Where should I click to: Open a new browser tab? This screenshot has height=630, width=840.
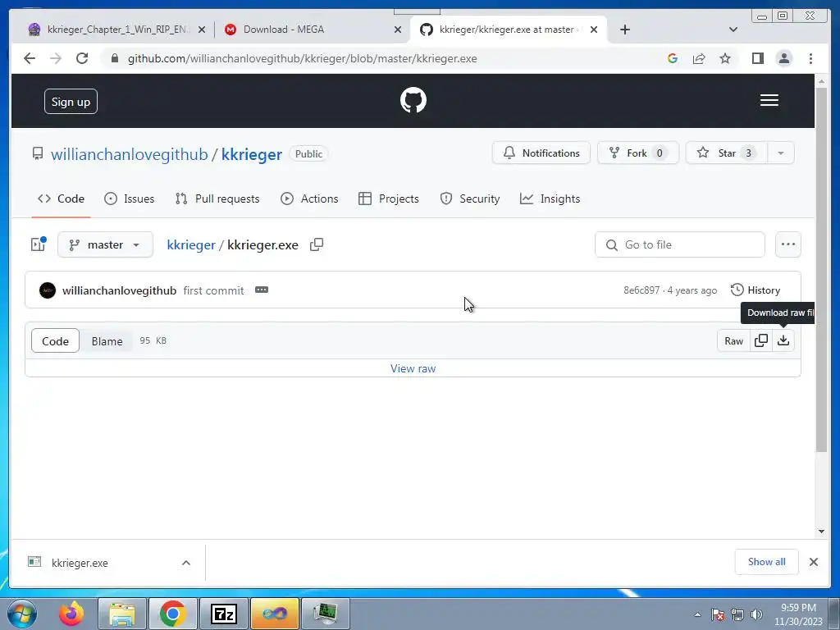coord(624,30)
